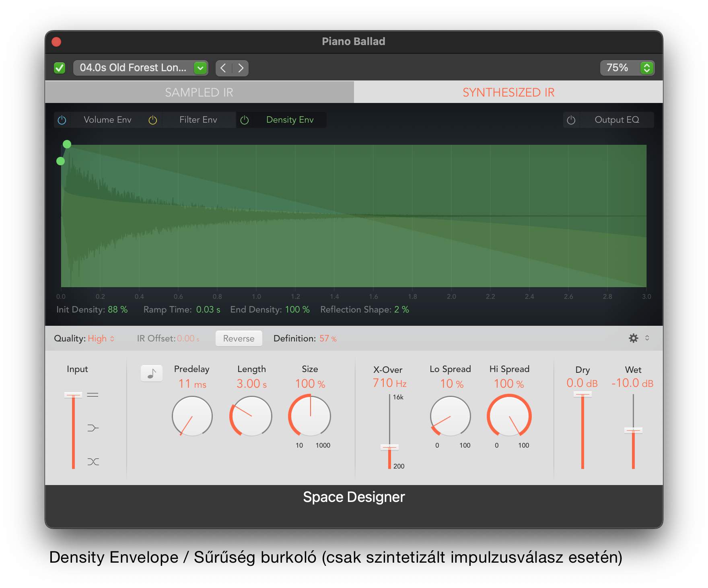Click the Wet -10.0 dB value

coord(632,383)
